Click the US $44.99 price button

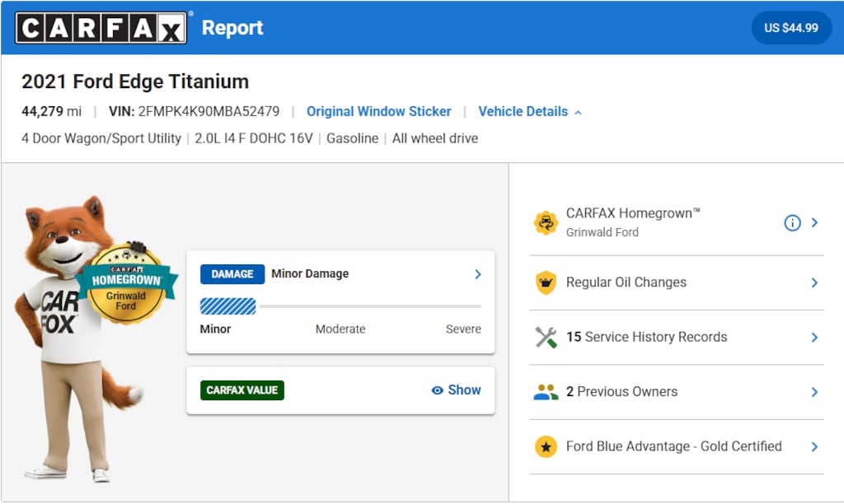(x=790, y=28)
